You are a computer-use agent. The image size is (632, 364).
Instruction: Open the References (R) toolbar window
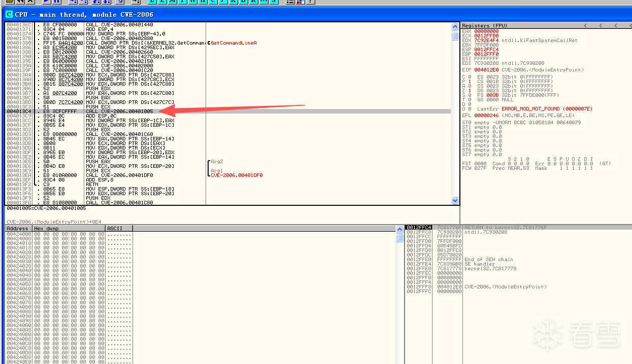(x=254, y=2)
